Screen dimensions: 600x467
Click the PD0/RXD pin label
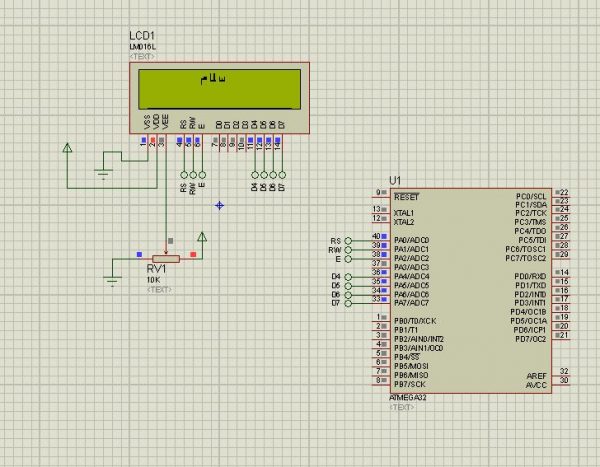click(x=530, y=276)
